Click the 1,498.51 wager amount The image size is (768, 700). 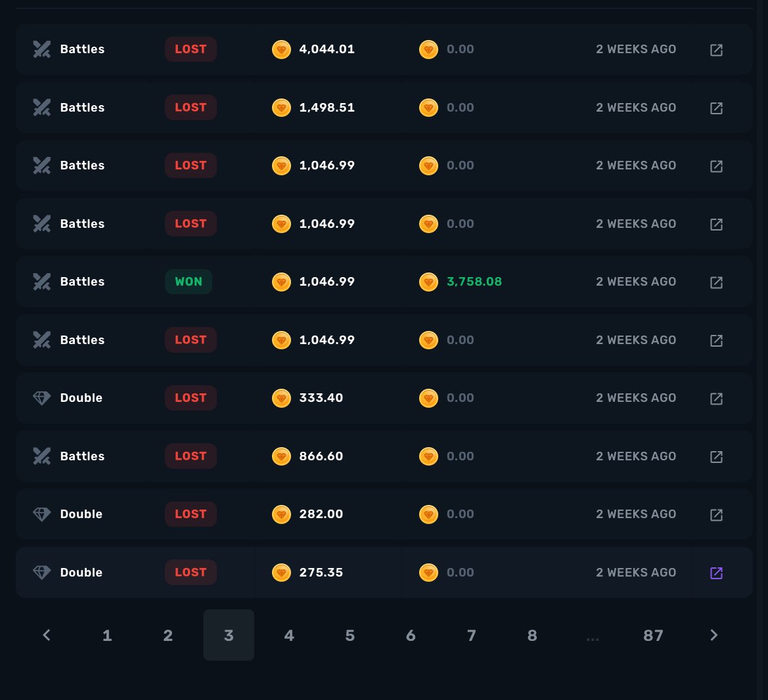327,107
